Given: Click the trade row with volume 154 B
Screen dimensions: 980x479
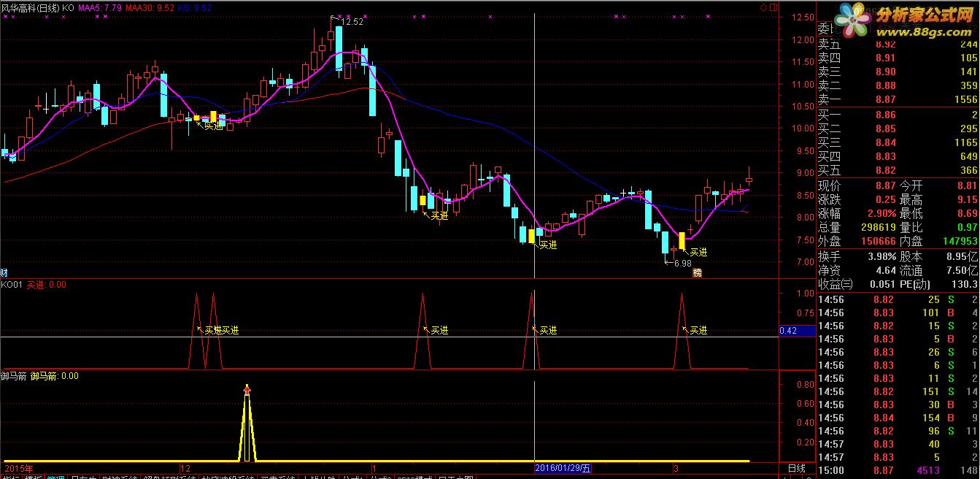Looking at the screenshot, I should (x=897, y=418).
